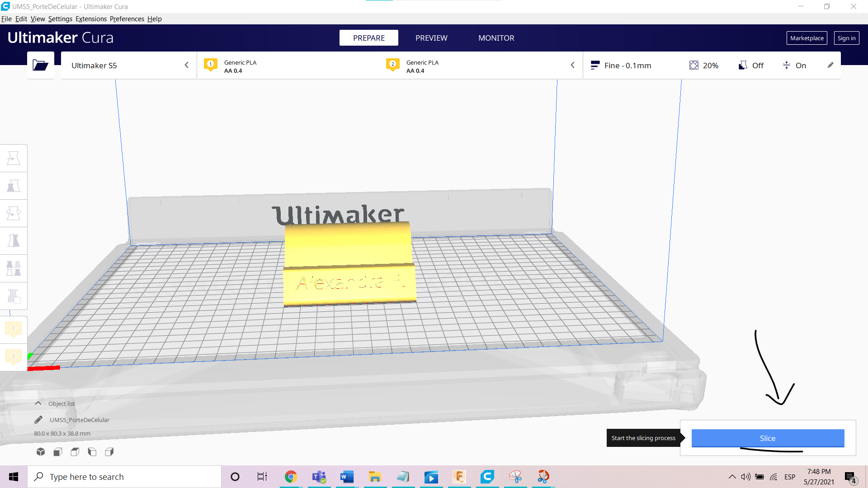Screen dimensions: 868x488
Task: Select the Move tool in left toolbar
Action: tap(14, 158)
